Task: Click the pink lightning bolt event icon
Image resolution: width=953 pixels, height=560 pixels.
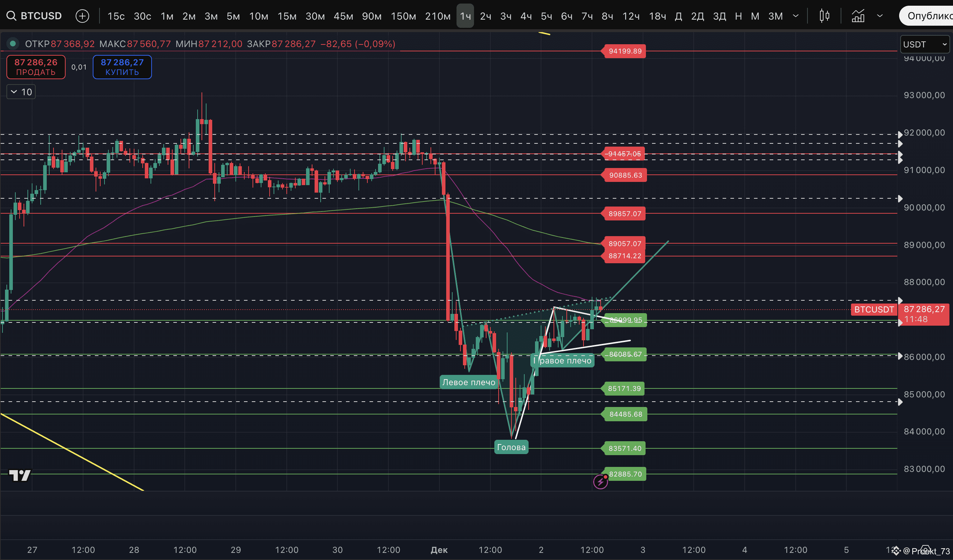Action: [600, 482]
